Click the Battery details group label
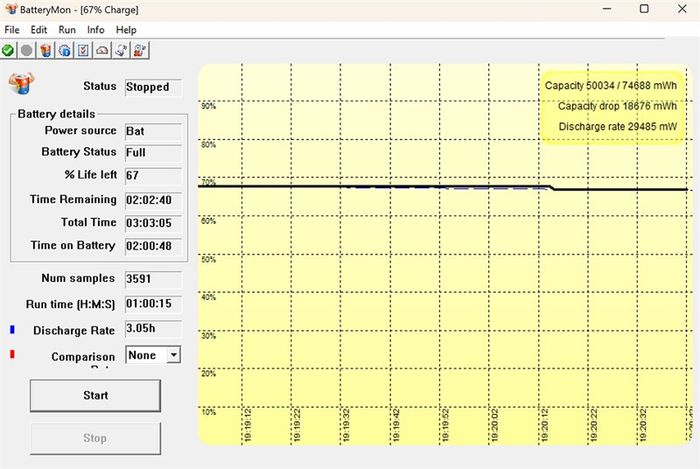 [x=56, y=114]
